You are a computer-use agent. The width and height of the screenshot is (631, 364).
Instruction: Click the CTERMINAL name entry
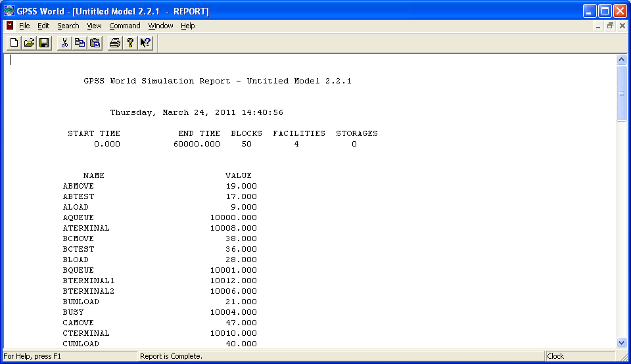click(86, 332)
